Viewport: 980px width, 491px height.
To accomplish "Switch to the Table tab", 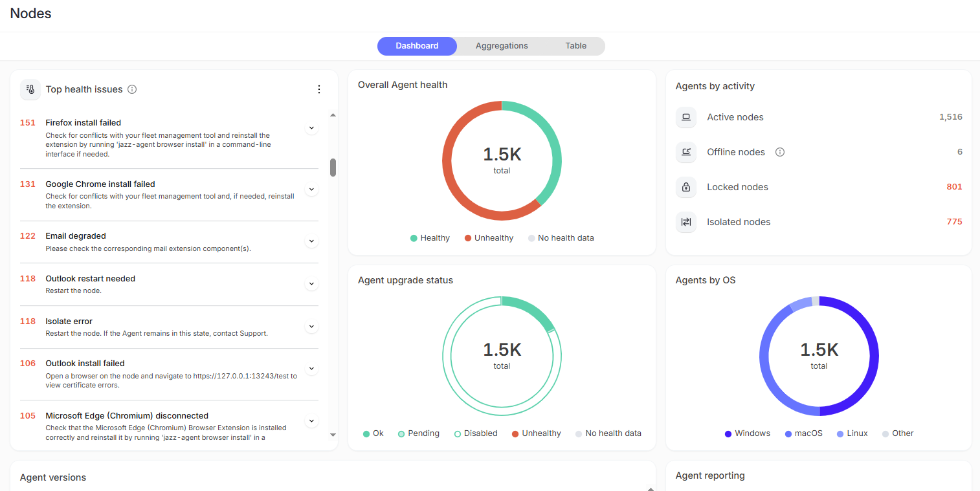I will (x=575, y=46).
